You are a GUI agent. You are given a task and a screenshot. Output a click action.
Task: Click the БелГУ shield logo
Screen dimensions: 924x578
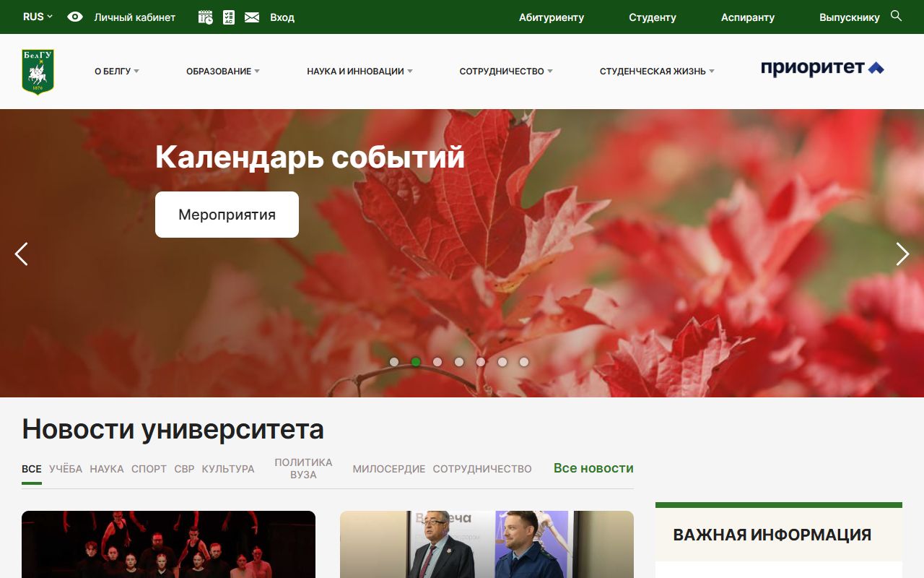click(38, 72)
